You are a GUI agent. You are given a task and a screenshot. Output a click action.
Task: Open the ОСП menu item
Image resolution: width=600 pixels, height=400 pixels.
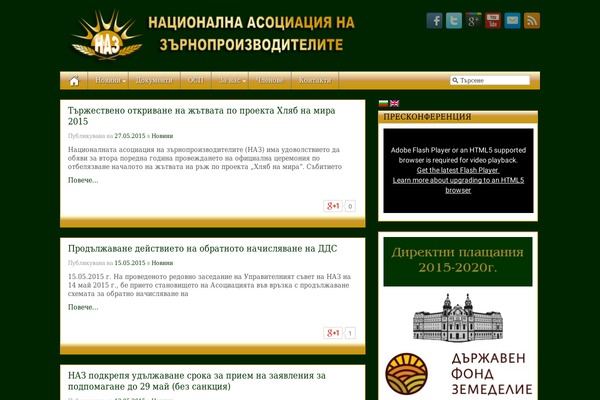point(196,80)
